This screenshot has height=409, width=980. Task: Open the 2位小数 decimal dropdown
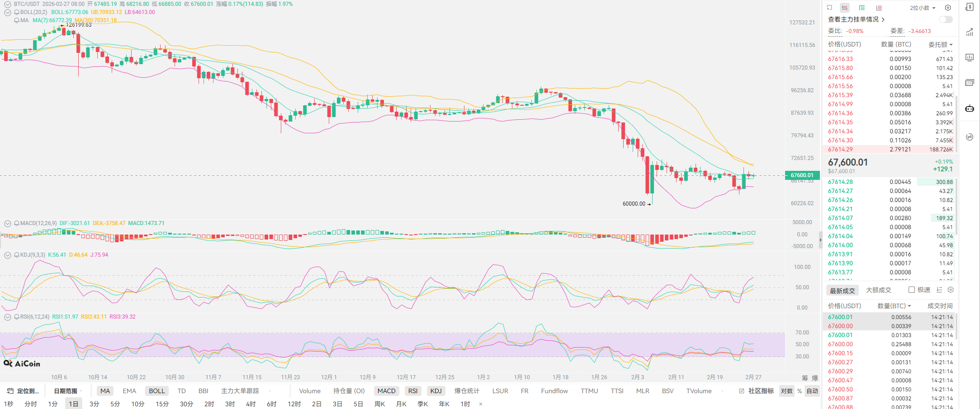tap(923, 8)
